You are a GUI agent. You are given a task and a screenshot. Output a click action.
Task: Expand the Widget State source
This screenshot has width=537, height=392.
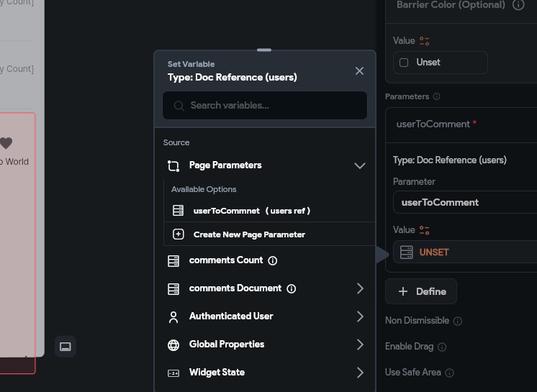pos(265,373)
